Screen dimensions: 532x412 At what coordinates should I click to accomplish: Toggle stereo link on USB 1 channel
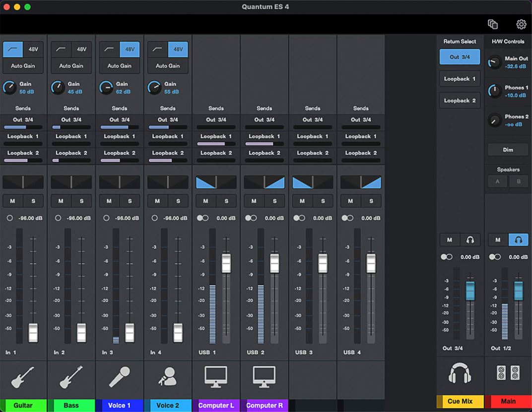tap(202, 218)
